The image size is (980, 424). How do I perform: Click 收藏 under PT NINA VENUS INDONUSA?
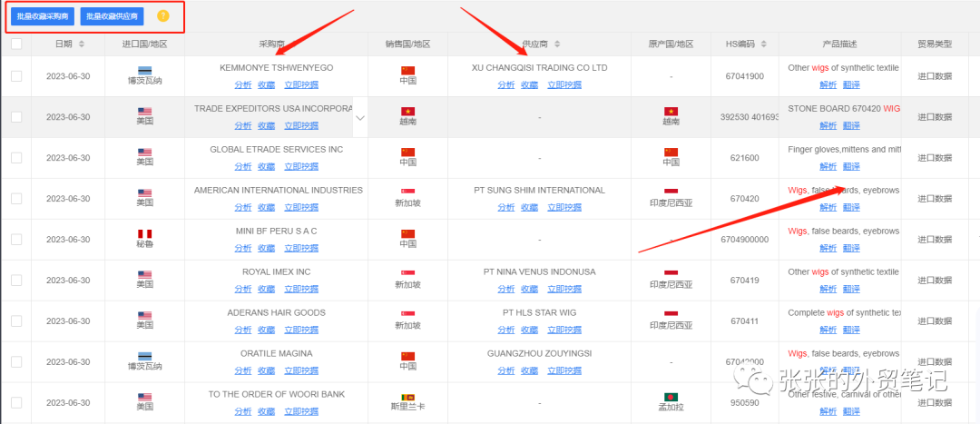click(529, 289)
